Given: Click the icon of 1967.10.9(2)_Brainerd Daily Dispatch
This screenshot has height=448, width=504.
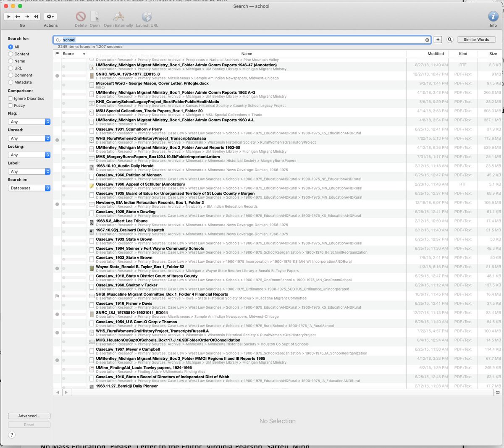Looking at the screenshot, I should 92,232.
